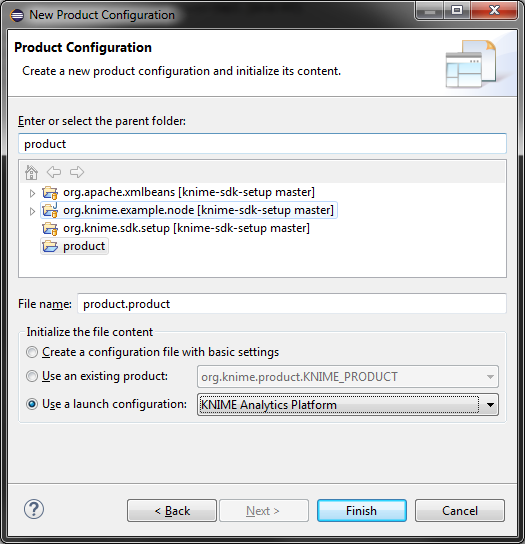Select org.knime.sdk.setup in the folder tree
525x544 pixels.
click(186, 228)
